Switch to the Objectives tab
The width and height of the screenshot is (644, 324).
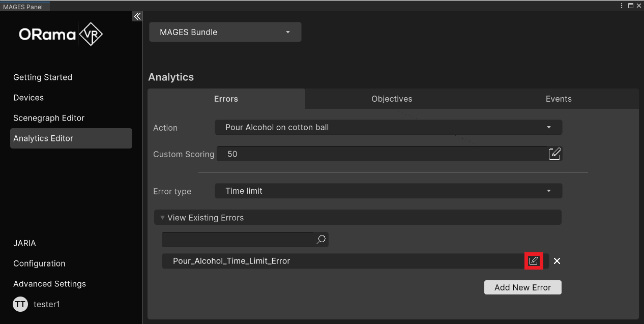[392, 99]
